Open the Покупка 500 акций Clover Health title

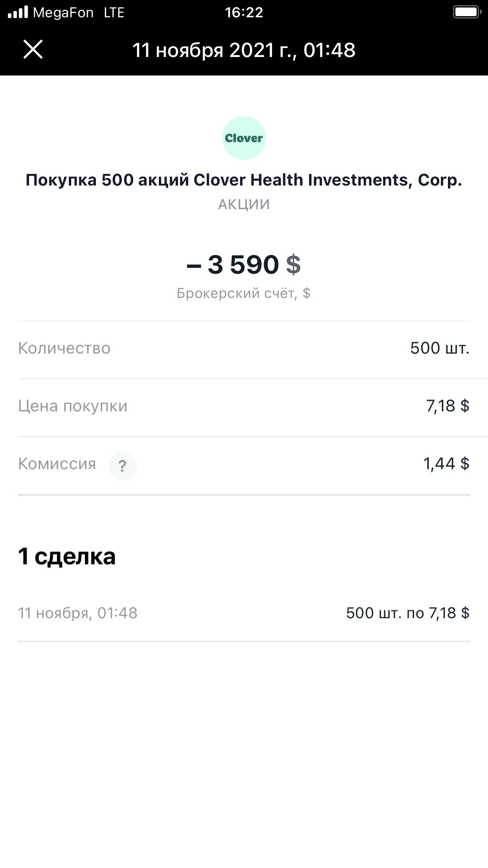pos(244,180)
